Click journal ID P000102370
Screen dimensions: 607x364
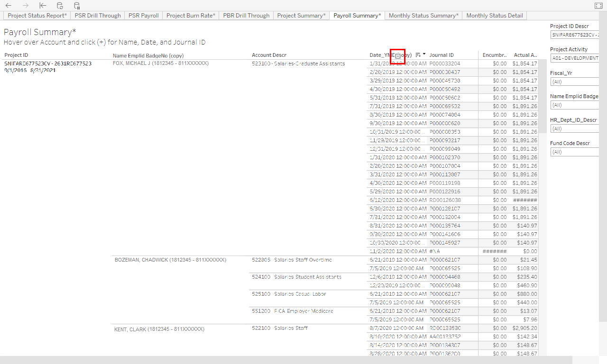pos(445,157)
